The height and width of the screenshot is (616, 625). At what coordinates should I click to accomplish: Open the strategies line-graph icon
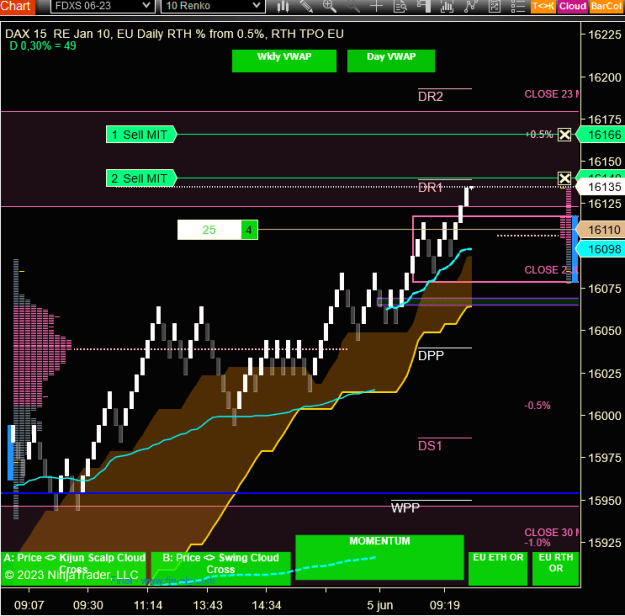click(470, 6)
